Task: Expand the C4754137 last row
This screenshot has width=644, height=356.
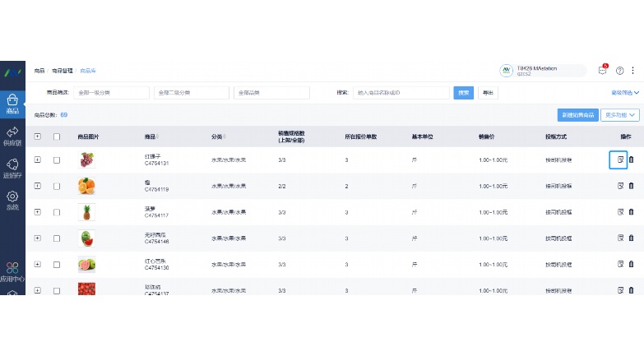Action: pyautogui.click(x=37, y=290)
